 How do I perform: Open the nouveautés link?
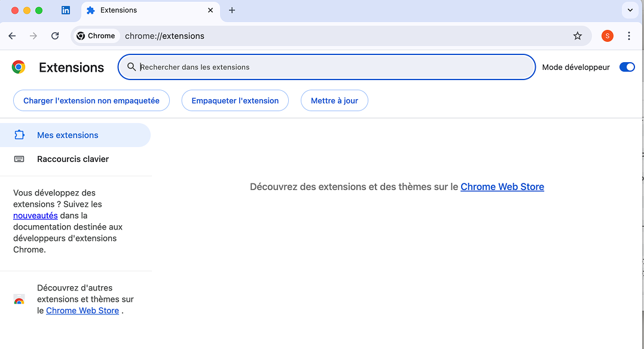click(35, 216)
